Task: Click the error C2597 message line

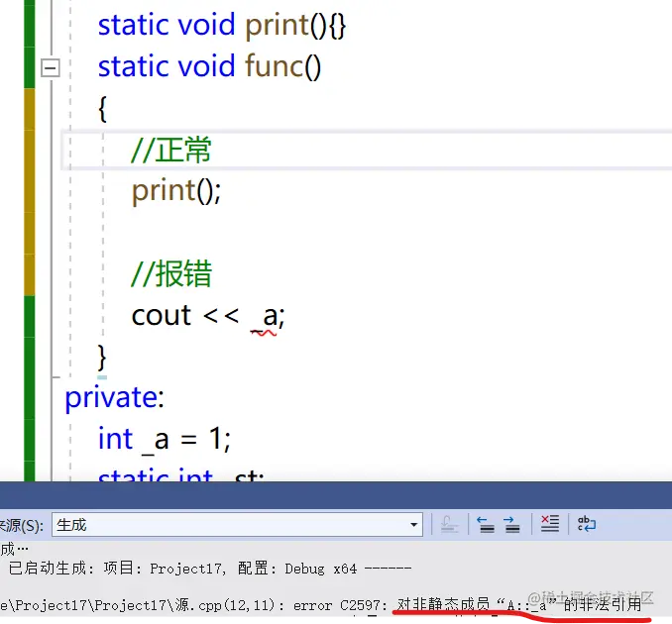Action: pos(321,605)
